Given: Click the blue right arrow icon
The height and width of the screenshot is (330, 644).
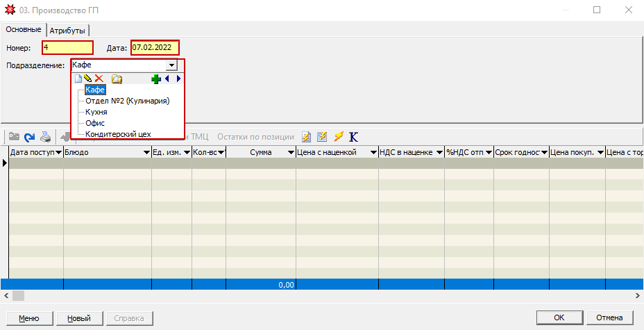Looking at the screenshot, I should pos(178,79).
